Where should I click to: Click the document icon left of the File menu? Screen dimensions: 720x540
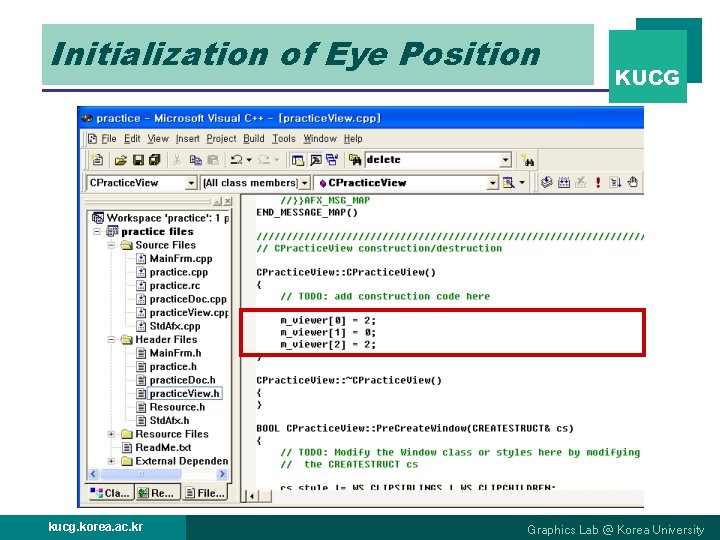tap(92, 139)
